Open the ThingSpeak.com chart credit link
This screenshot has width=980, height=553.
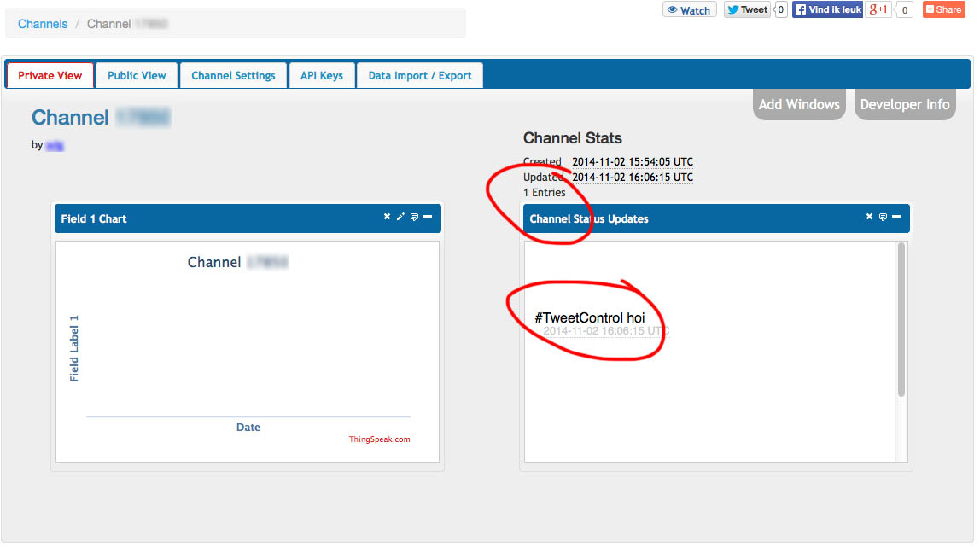pyautogui.click(x=379, y=439)
